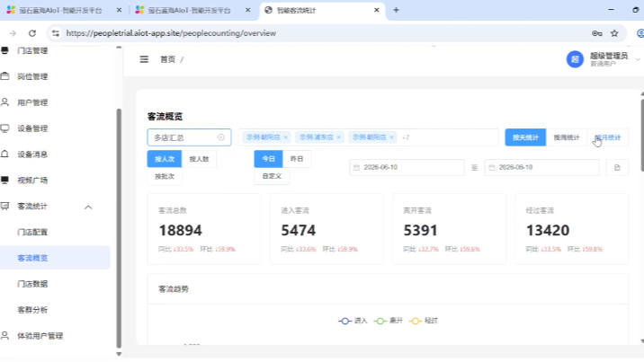The width and height of the screenshot is (644, 362).
Task: Show the hidden +7 store tags
Action: (x=406, y=137)
